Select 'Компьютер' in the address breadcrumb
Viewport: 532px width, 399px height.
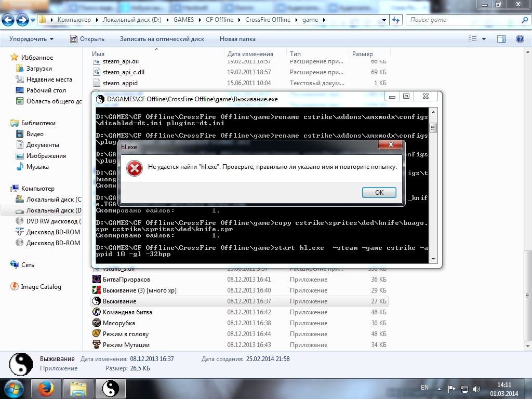(x=74, y=20)
